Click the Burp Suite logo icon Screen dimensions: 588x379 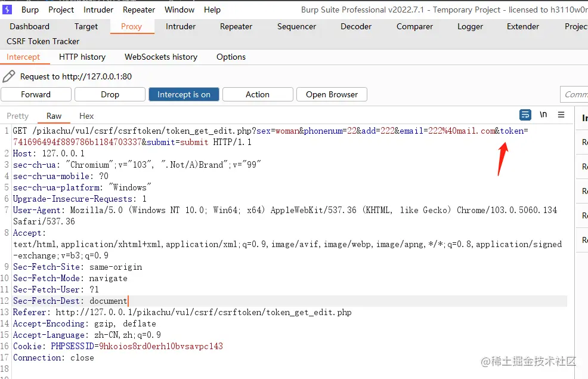point(7,10)
